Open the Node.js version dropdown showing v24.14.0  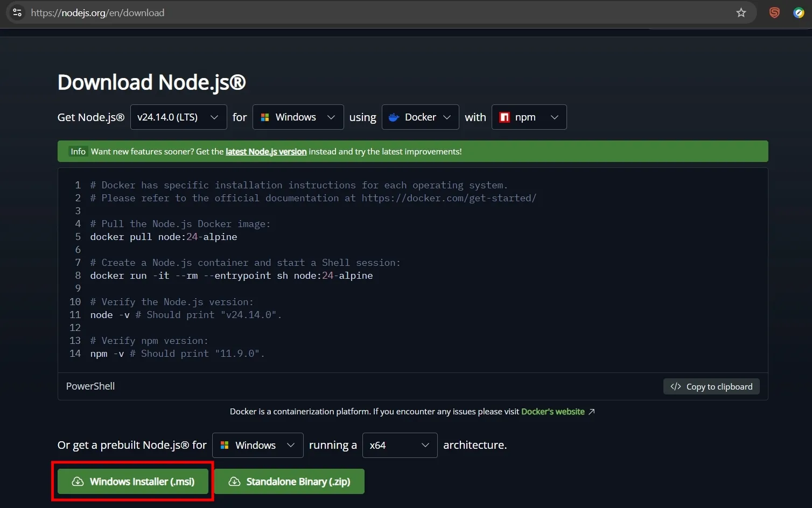tap(178, 117)
